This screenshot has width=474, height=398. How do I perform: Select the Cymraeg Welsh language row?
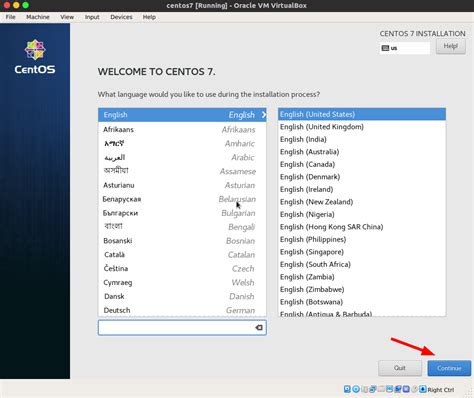182,282
